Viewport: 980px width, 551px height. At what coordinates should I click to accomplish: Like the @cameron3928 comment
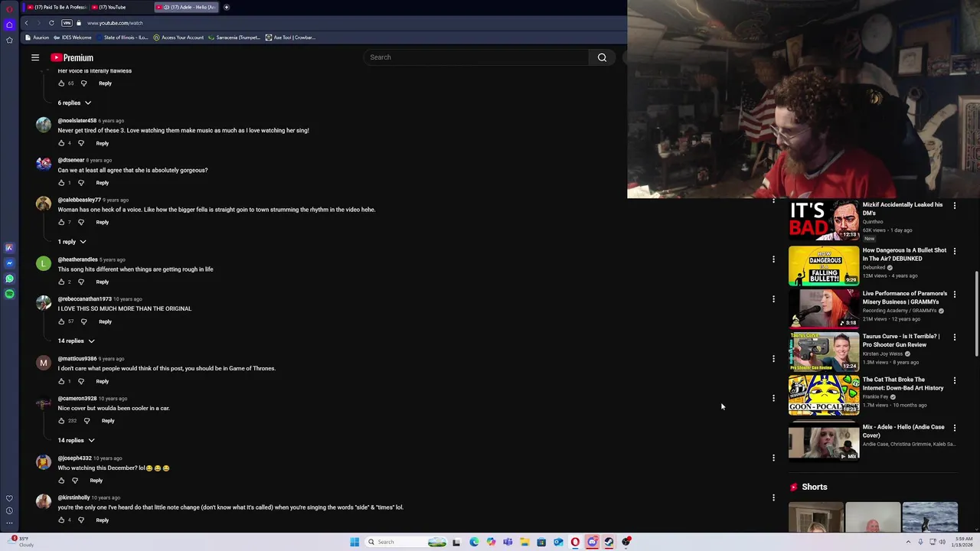pyautogui.click(x=61, y=421)
